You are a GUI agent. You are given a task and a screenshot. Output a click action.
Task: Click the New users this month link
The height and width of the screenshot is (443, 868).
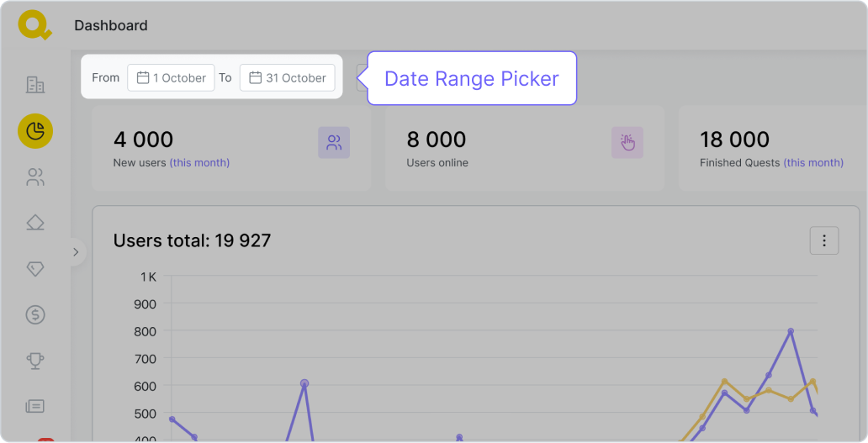199,163
